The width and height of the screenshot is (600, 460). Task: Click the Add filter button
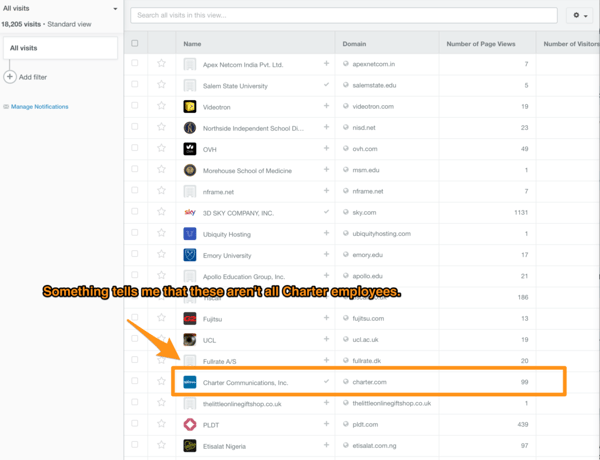tap(25, 77)
